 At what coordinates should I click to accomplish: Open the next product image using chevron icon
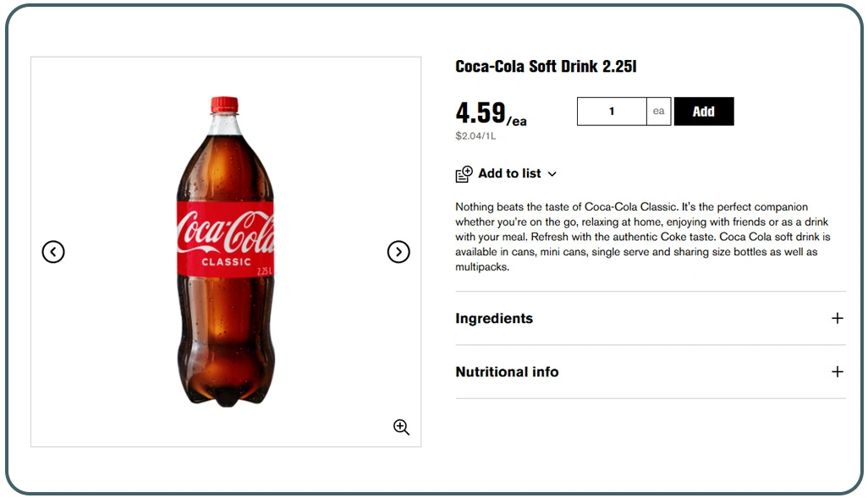tap(398, 251)
